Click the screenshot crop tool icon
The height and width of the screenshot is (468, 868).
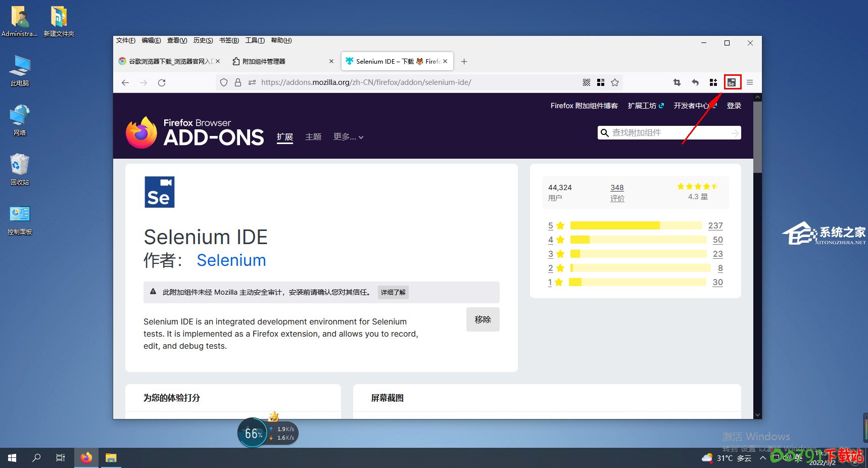pos(677,82)
